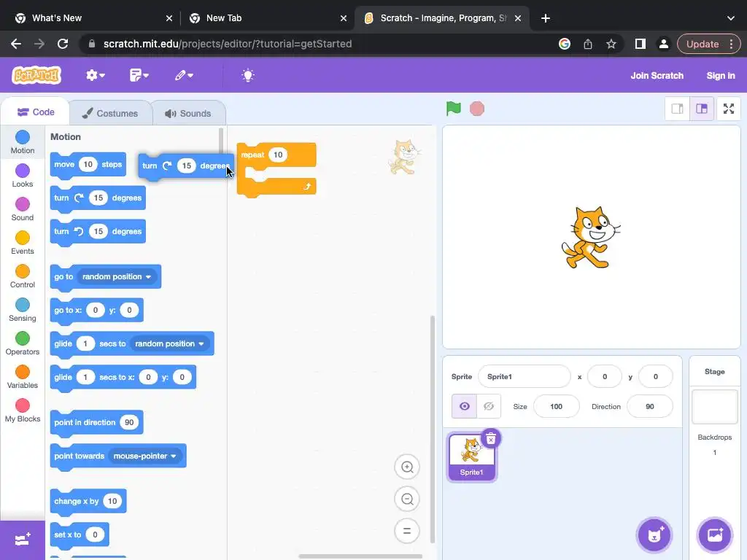
Task: Open the browser profile icon
Action: 663,44
